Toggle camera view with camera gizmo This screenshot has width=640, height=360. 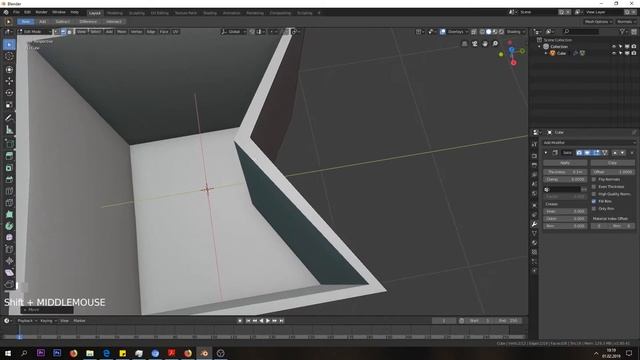coord(475,44)
